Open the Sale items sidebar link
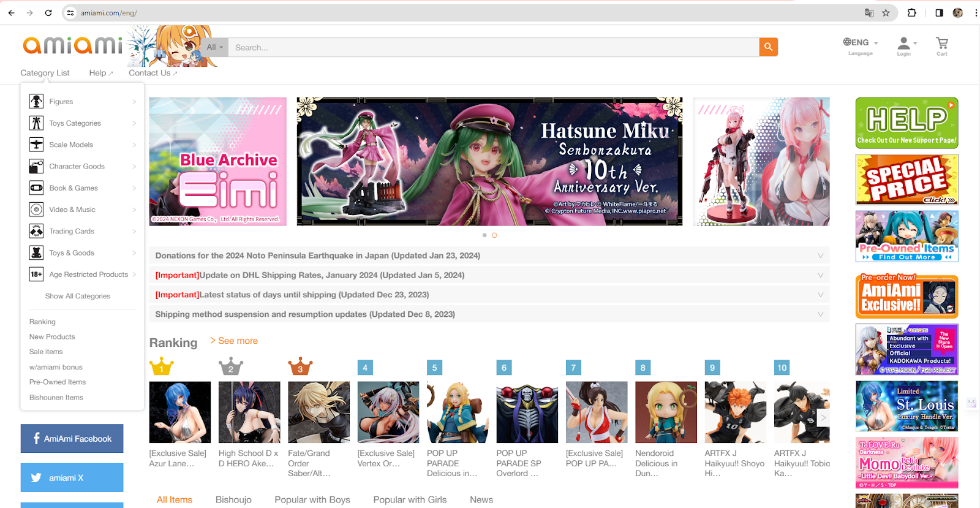Viewport: 980px width, 508px height. [x=46, y=352]
